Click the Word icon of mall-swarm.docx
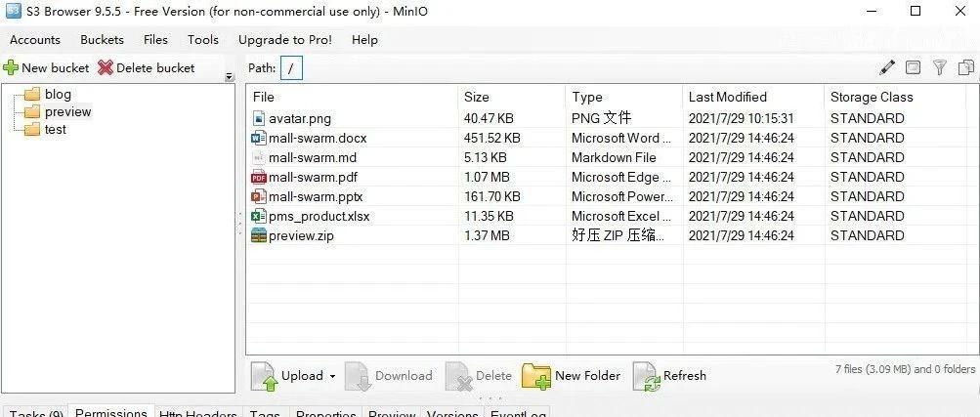The image size is (980, 417). (x=258, y=138)
